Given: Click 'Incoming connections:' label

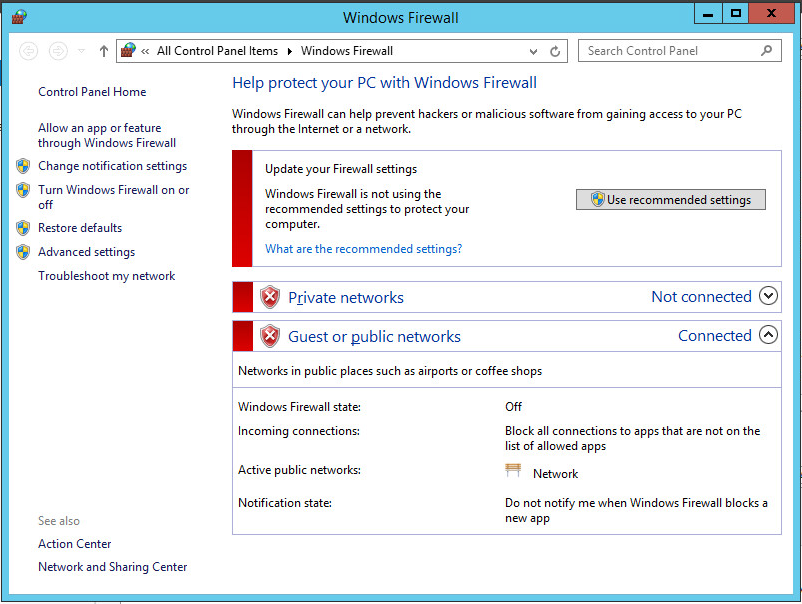Looking at the screenshot, I should click(299, 431).
